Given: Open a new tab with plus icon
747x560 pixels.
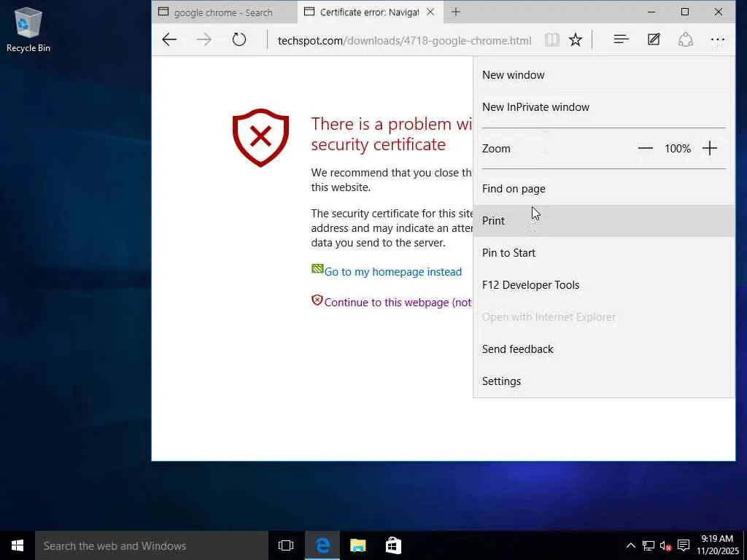Looking at the screenshot, I should click(x=456, y=12).
